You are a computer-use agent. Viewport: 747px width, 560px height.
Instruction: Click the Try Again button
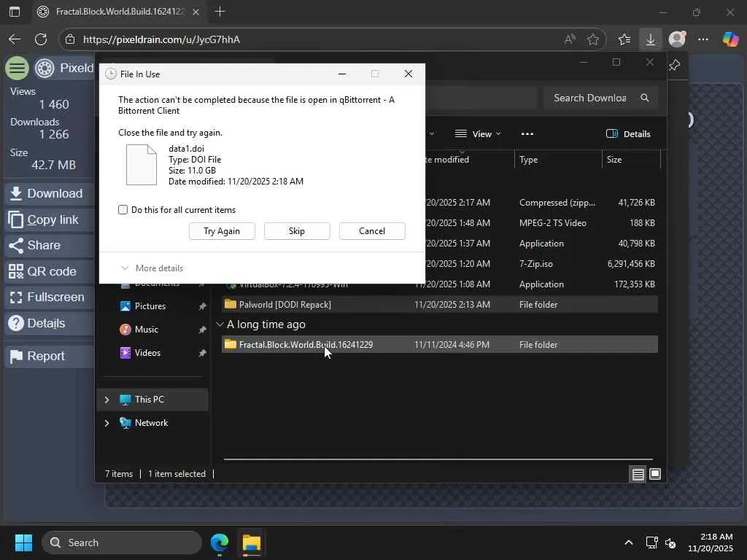click(222, 231)
